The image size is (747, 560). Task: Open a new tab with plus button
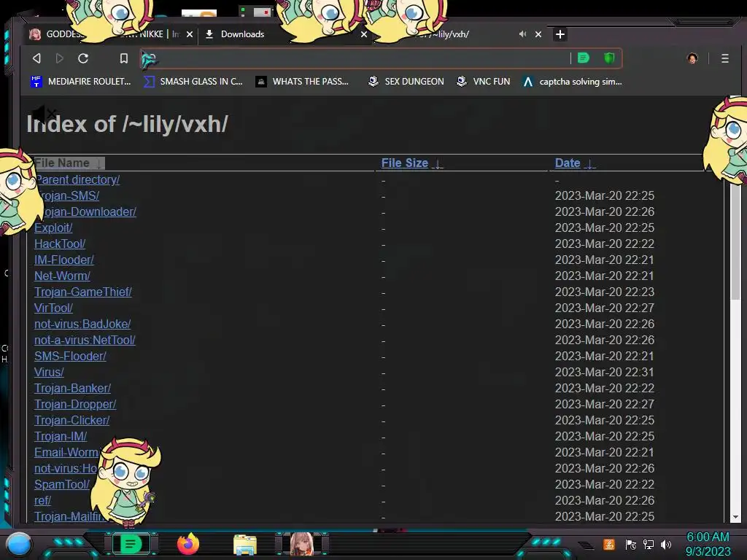click(x=560, y=34)
